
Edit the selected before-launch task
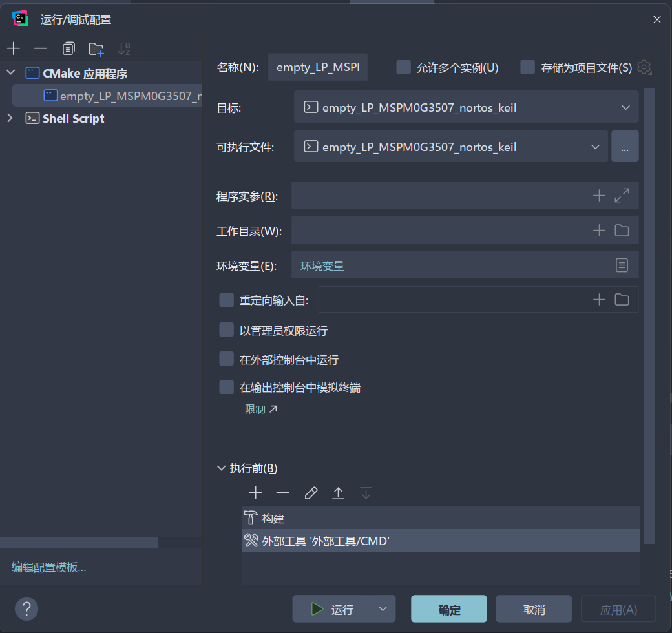tap(311, 493)
